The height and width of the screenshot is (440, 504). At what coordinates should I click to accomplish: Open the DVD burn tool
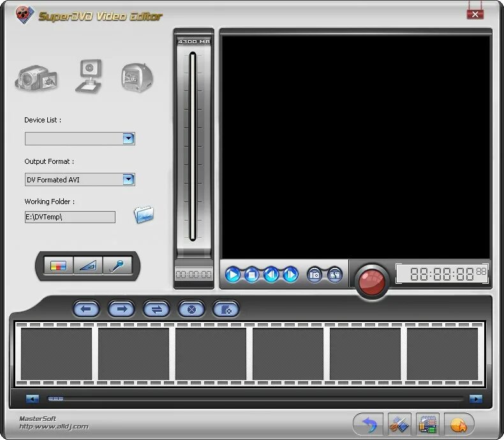click(458, 425)
